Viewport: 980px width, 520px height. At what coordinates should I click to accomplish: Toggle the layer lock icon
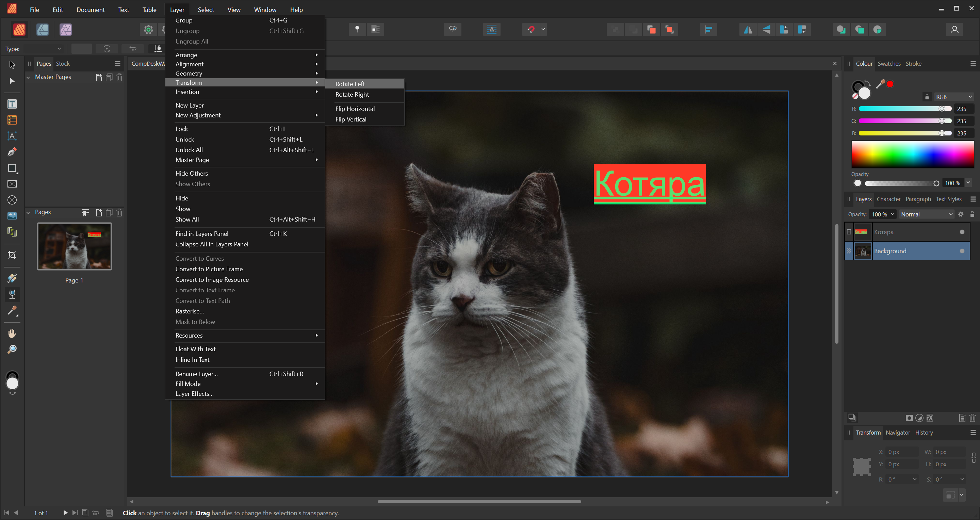pos(972,214)
